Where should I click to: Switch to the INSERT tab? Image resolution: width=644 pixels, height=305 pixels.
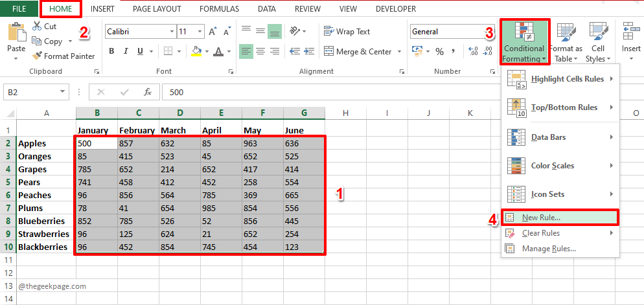coord(102,8)
